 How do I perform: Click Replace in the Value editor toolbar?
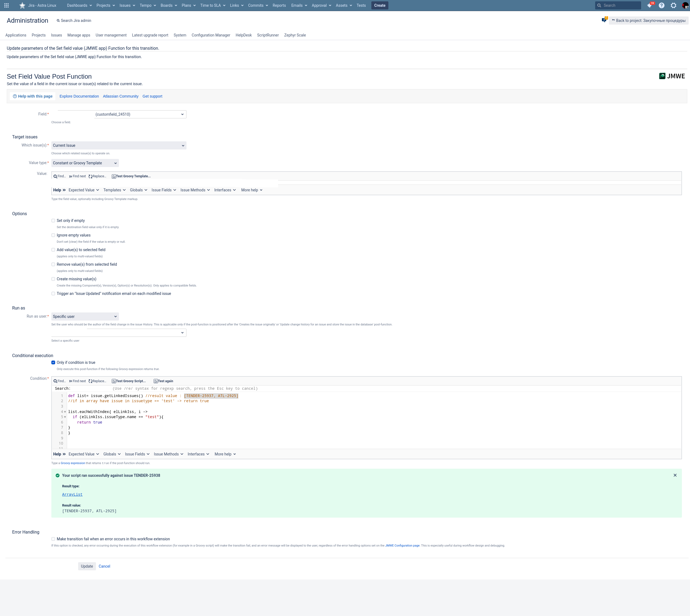(97, 176)
